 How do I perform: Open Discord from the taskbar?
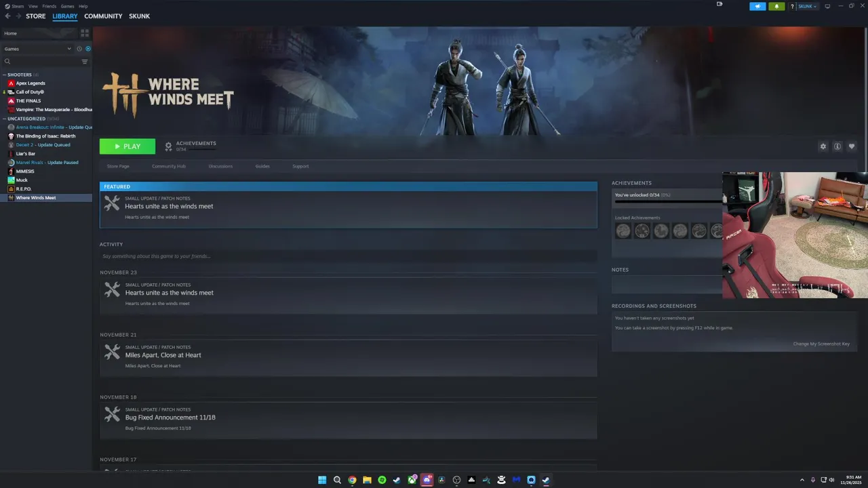point(427,480)
